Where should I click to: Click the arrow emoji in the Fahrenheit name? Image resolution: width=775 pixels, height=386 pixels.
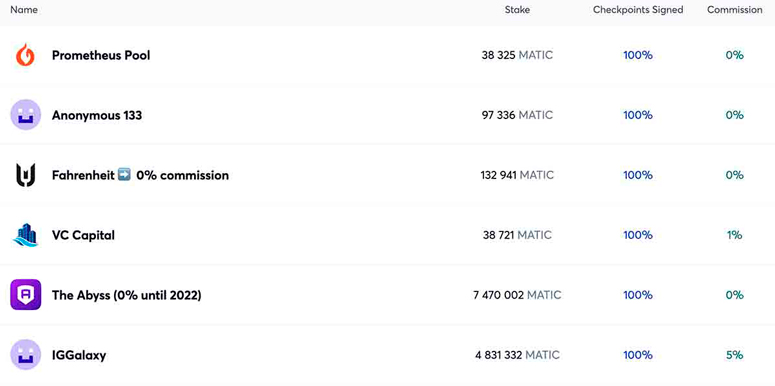tap(124, 175)
